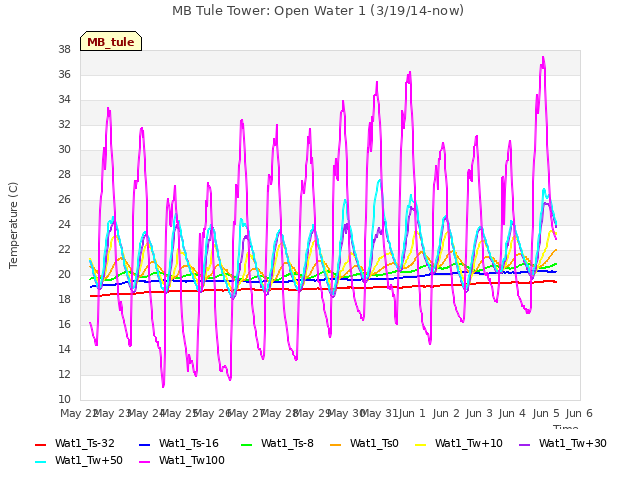Image resolution: width=640 pixels, height=480 pixels.
Task: Click the May 31 x-axis tick label
Action: [379, 413]
